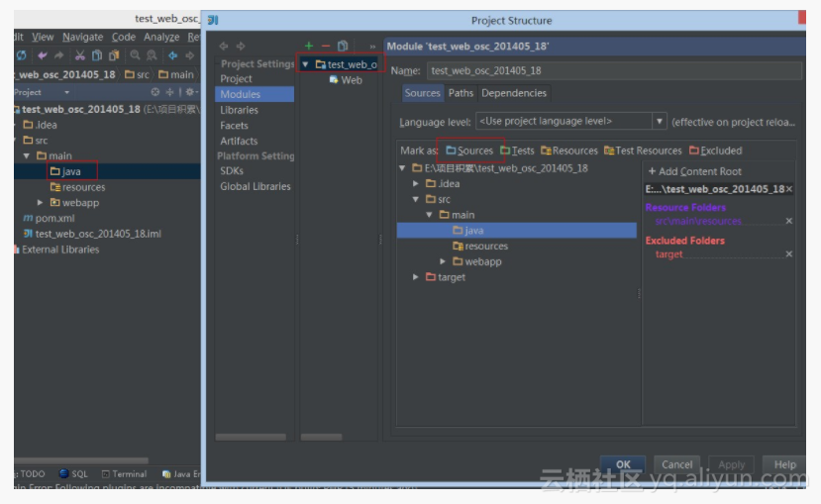The width and height of the screenshot is (821, 504).
Task: Click the Synchronize refresh icon in toolbar
Action: point(22,54)
